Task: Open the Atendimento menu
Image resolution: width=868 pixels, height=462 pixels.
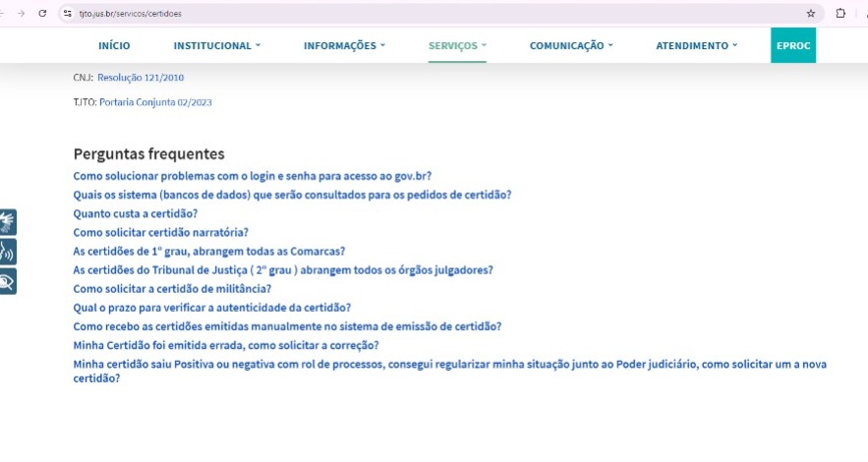Action: click(696, 46)
